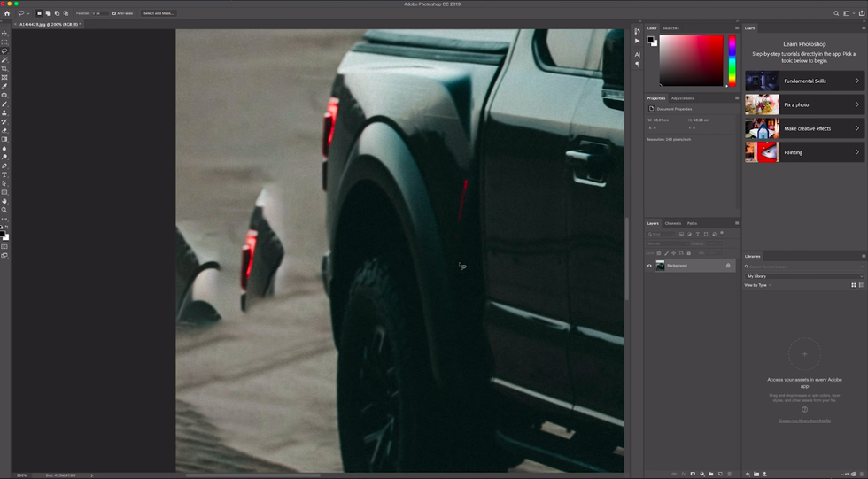Click the Select and Mask button

point(159,13)
